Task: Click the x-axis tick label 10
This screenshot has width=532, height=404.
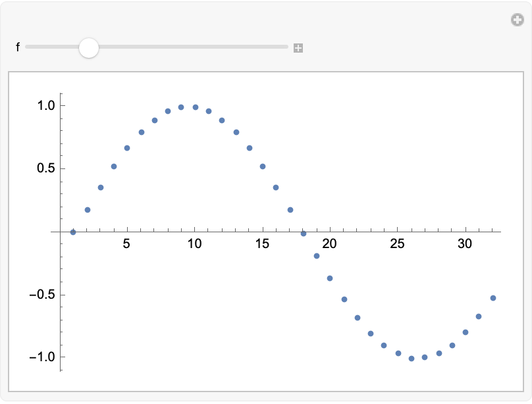Action: pyautogui.click(x=194, y=244)
